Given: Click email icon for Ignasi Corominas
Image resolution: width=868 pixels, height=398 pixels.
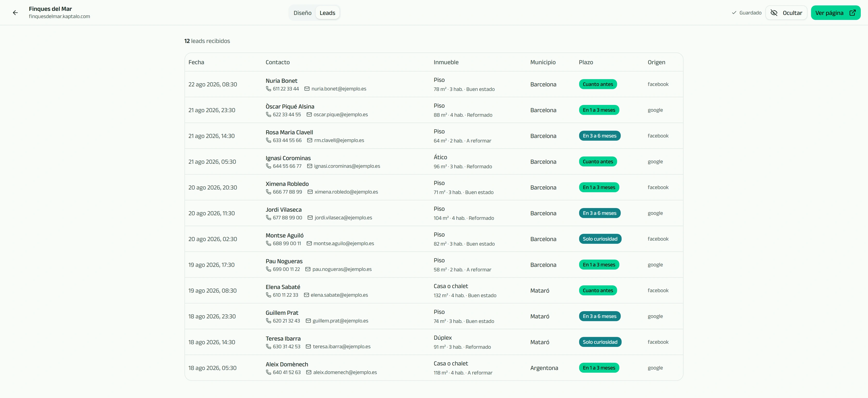Looking at the screenshot, I should [310, 166].
